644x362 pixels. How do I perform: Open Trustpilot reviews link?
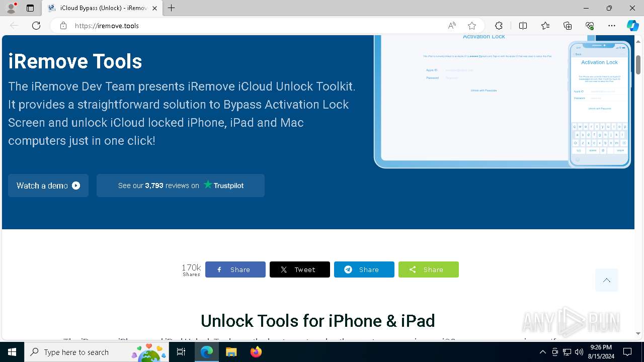181,186
